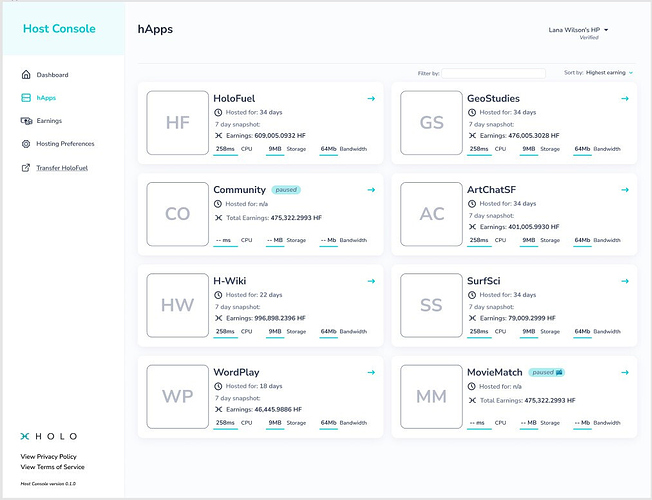This screenshot has width=652, height=500.
Task: Open Community hApp arrow icon
Action: pos(371,190)
